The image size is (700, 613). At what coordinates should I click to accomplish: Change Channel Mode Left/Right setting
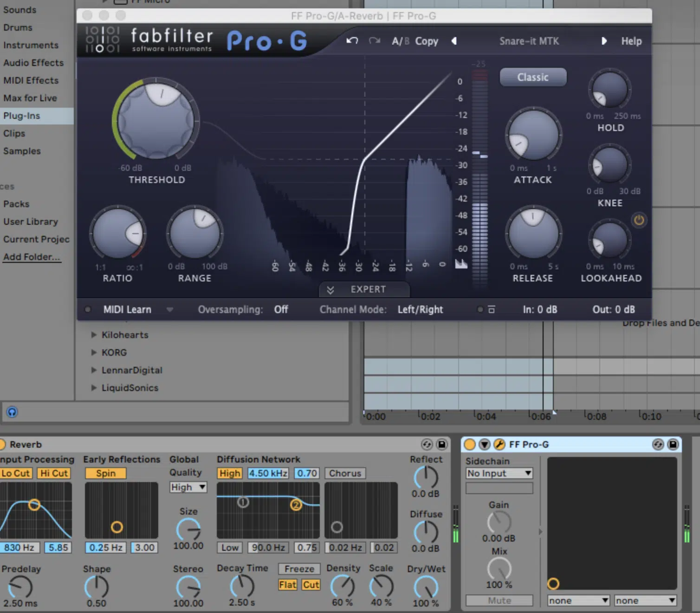[420, 310]
